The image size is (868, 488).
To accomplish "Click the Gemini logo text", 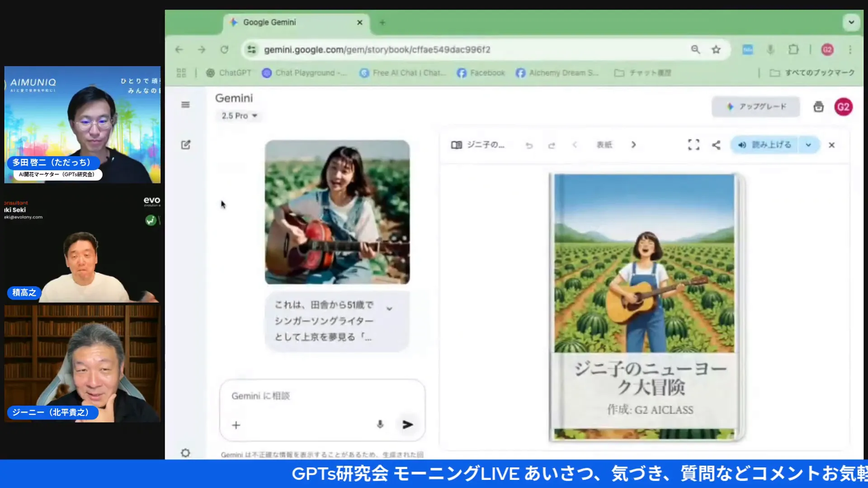I will 234,98.
